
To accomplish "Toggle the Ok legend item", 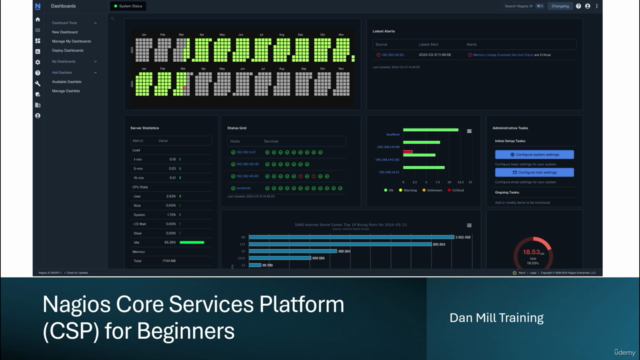I will pyautogui.click(x=389, y=190).
